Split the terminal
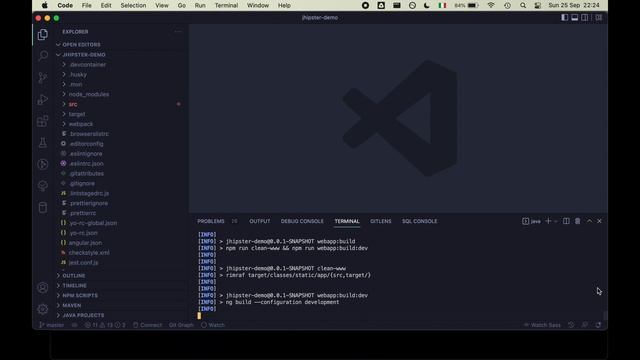The height and width of the screenshot is (360, 640). click(566, 221)
